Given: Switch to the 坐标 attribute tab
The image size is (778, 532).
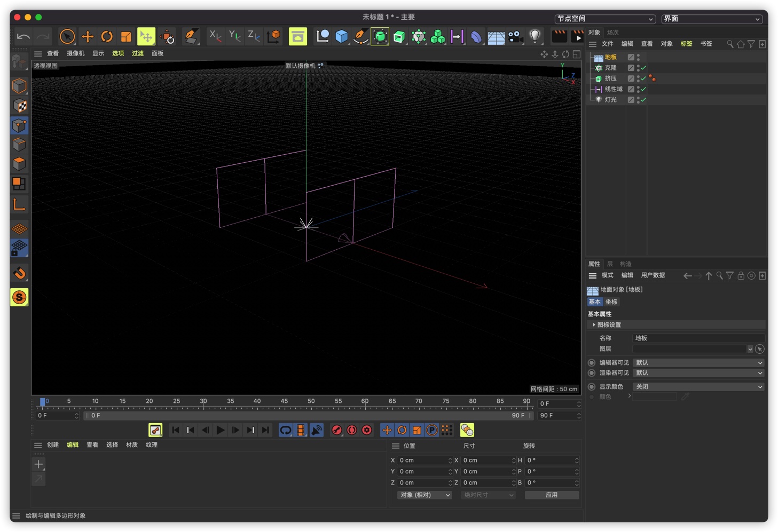Looking at the screenshot, I should coord(611,302).
